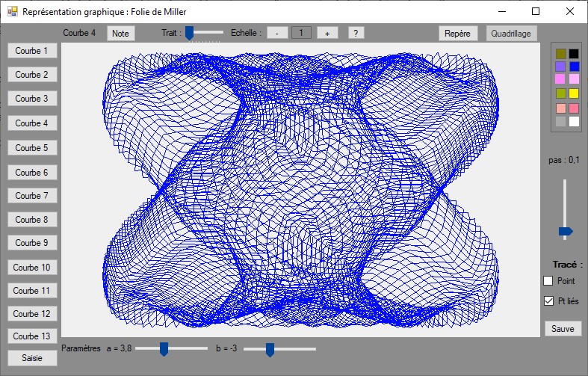Display Courbe 7 from the list
The height and width of the screenshot is (376, 588).
(x=31, y=196)
